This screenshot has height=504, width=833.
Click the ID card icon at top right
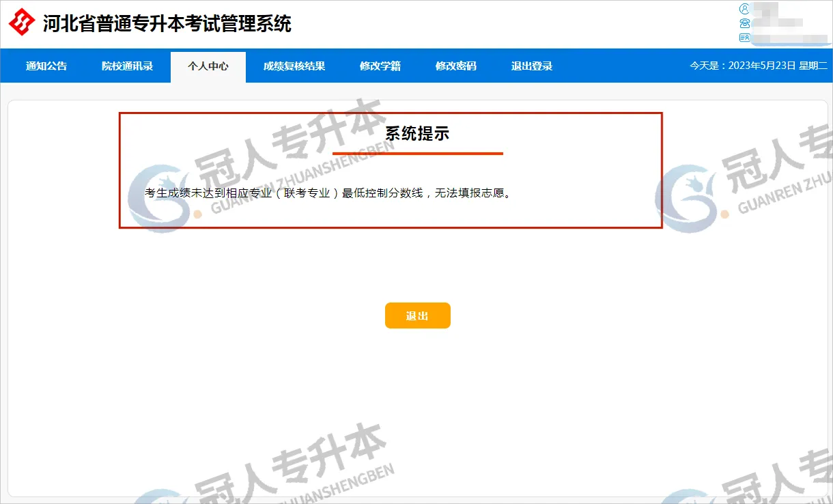click(745, 36)
